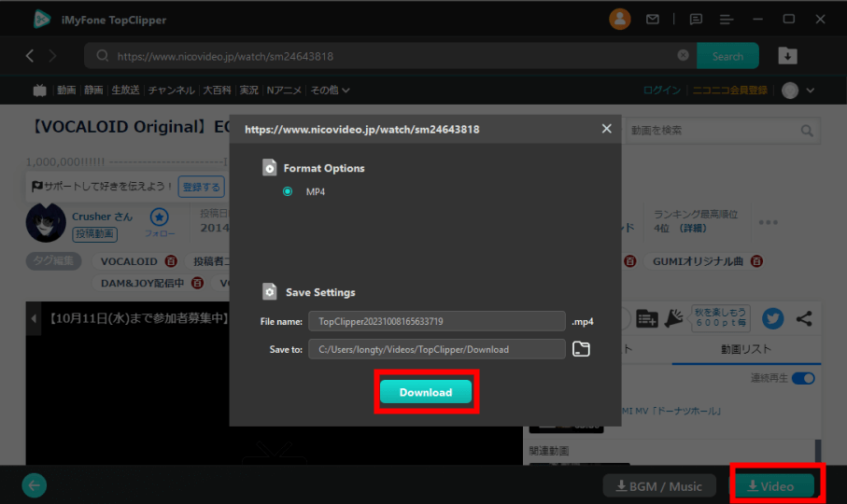Image resolution: width=847 pixels, height=504 pixels.
Task: Share on Twitter icon
Action: (772, 318)
